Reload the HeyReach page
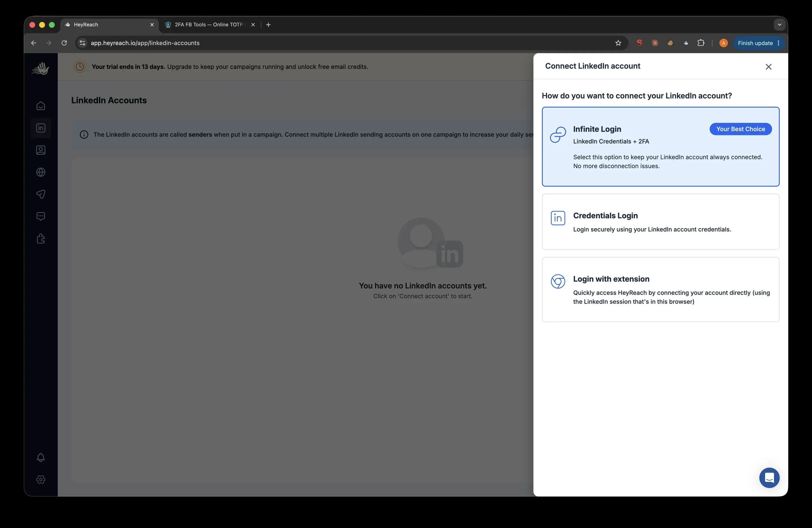Image resolution: width=812 pixels, height=528 pixels. pos(64,43)
